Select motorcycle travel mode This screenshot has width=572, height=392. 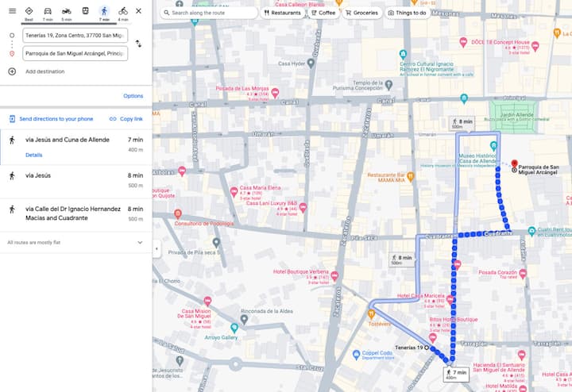pos(67,11)
